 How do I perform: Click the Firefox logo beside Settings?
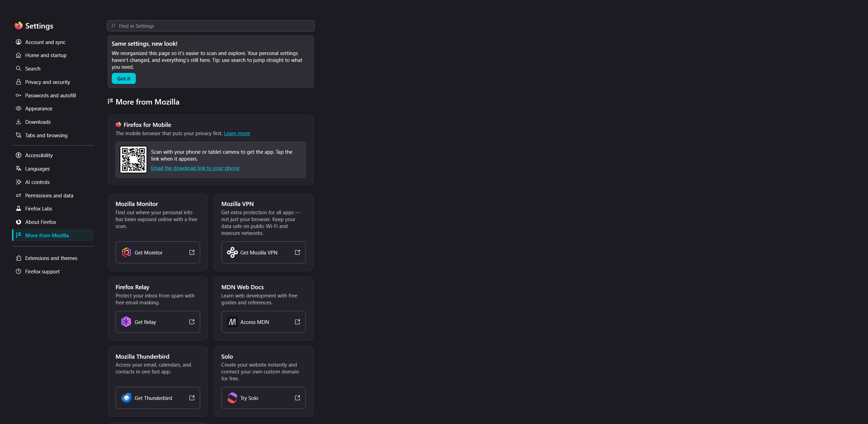pos(19,25)
